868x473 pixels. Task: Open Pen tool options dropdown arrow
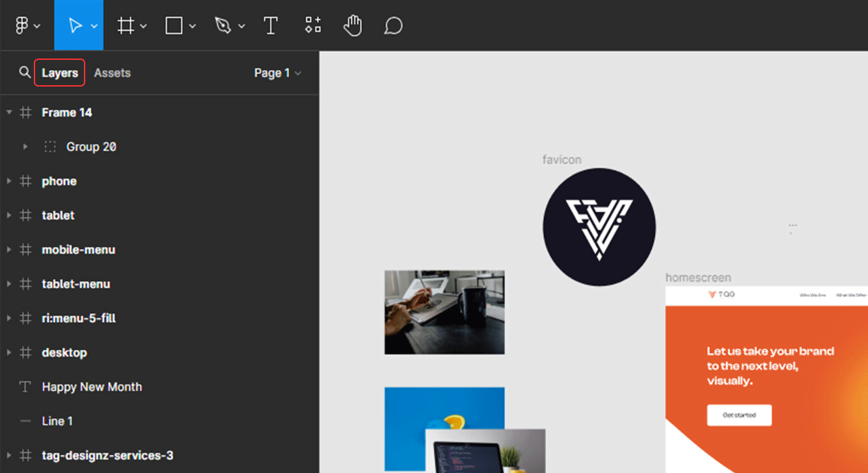tap(241, 26)
